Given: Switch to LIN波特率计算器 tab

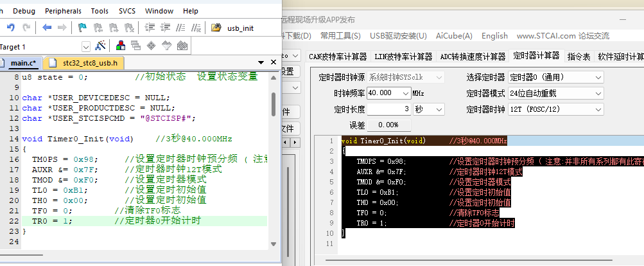Looking at the screenshot, I should pyautogui.click(x=403, y=57).
